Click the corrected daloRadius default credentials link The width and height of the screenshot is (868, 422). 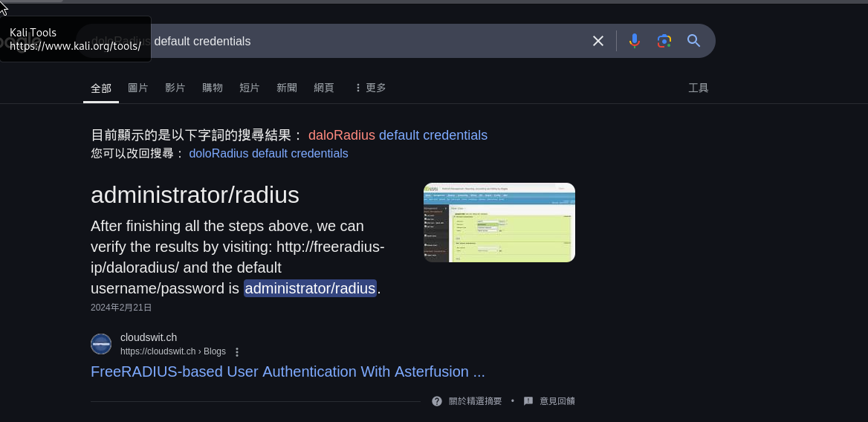(398, 135)
